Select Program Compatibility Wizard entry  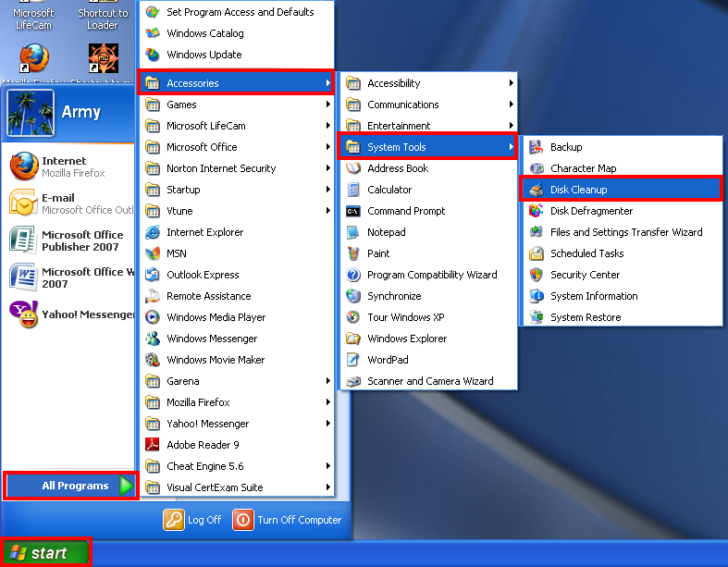click(428, 275)
